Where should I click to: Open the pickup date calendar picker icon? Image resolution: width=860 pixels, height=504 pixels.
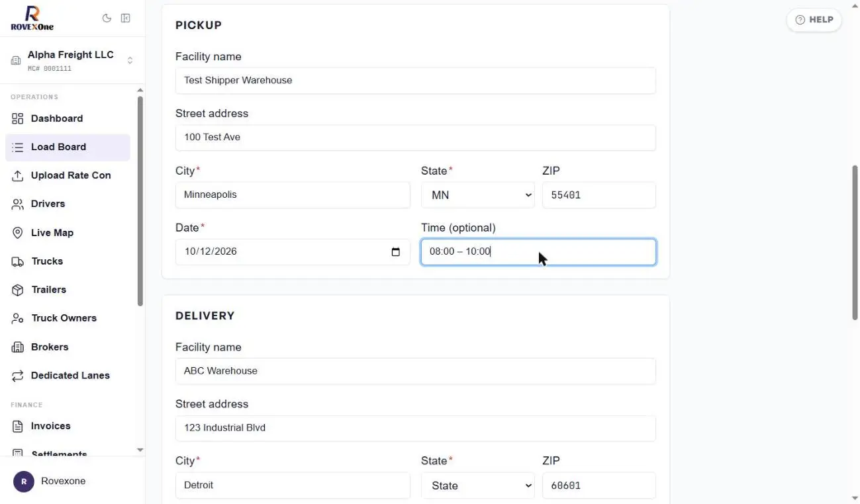[x=396, y=252]
